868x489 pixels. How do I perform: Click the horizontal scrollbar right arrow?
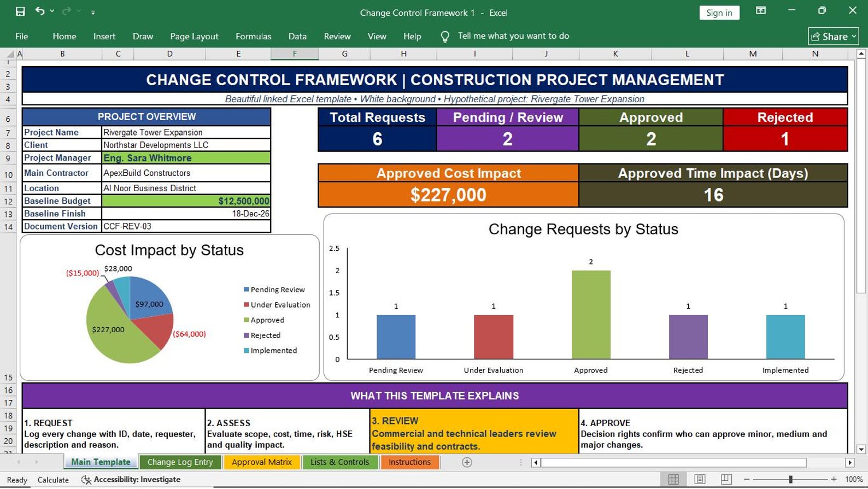coord(849,463)
